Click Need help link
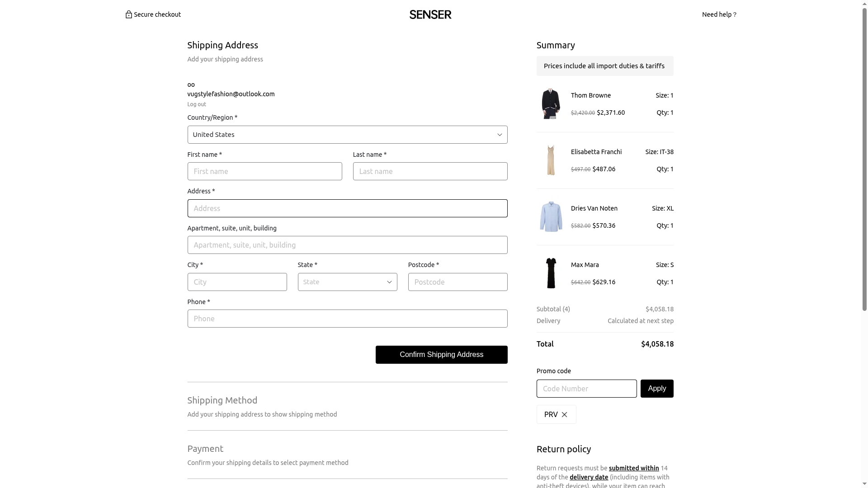The width and height of the screenshot is (868, 488). (x=719, y=14)
